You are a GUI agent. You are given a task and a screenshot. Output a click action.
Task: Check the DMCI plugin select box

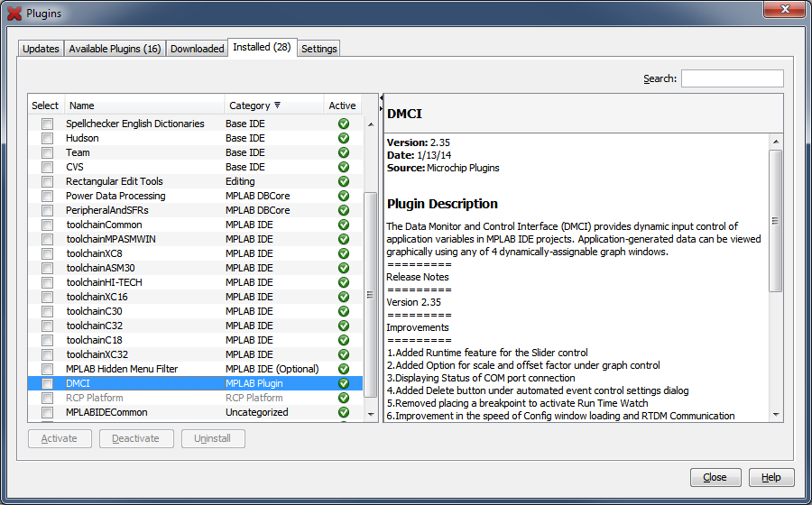[47, 383]
